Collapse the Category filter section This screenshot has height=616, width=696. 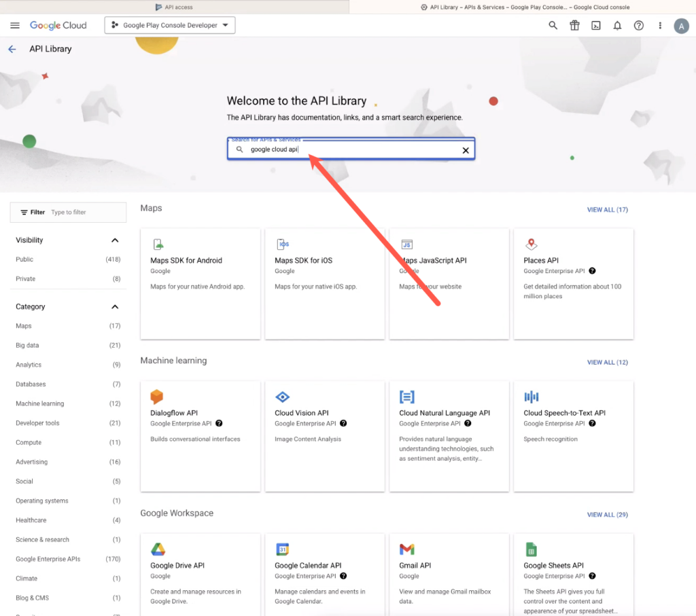115,306
